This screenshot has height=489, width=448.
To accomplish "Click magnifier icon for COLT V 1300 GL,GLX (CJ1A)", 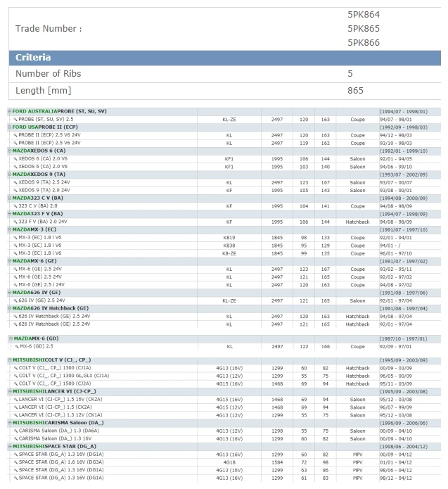I will [15, 376].
